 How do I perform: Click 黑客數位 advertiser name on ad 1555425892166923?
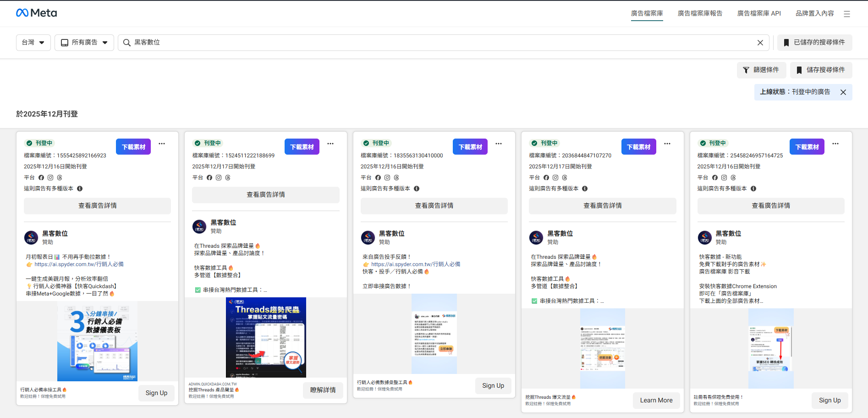point(55,234)
